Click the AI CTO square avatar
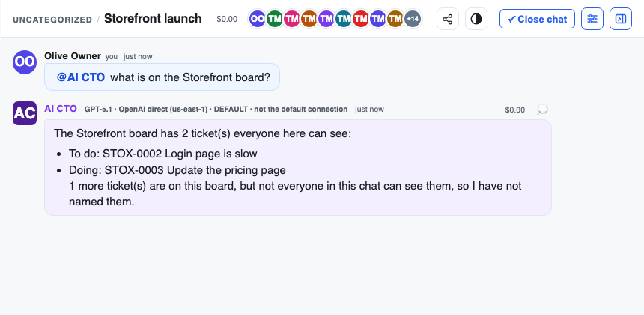The height and width of the screenshot is (315, 644). tap(25, 113)
